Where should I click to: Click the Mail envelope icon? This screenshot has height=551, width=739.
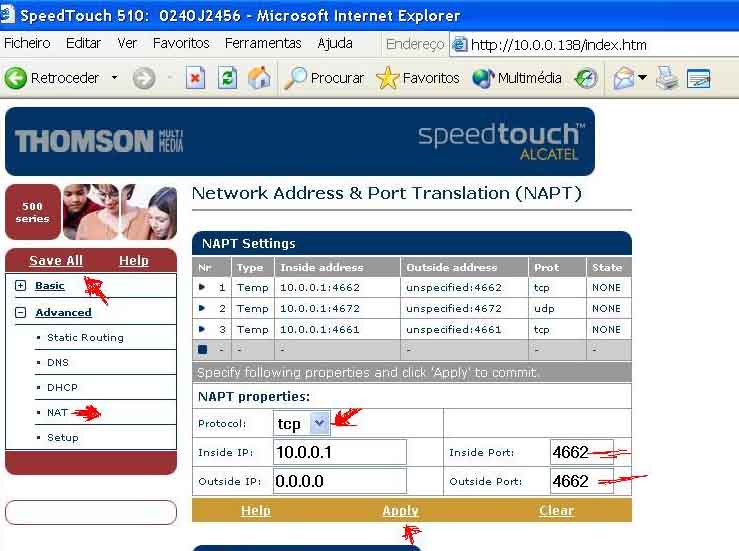pyautogui.click(x=624, y=78)
